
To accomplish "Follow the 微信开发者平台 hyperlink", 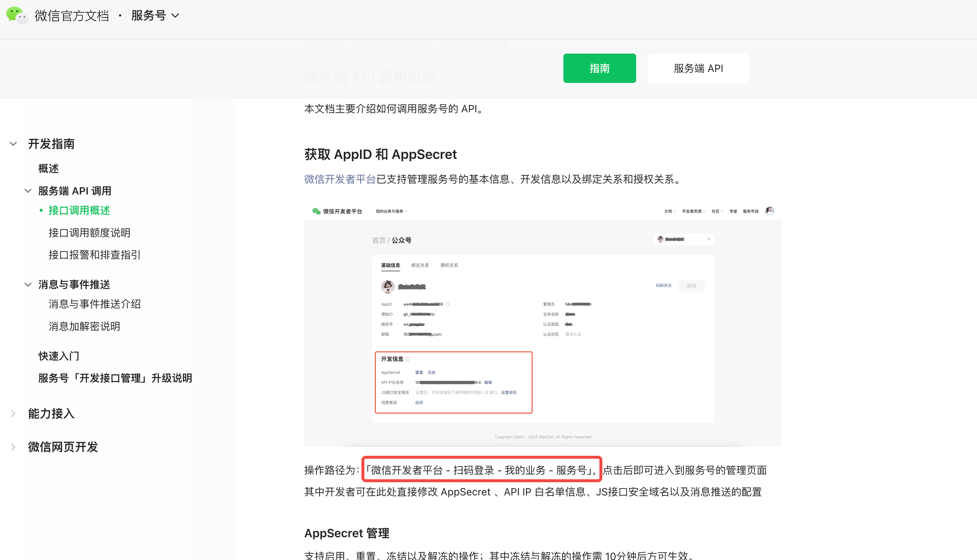I will click(339, 179).
